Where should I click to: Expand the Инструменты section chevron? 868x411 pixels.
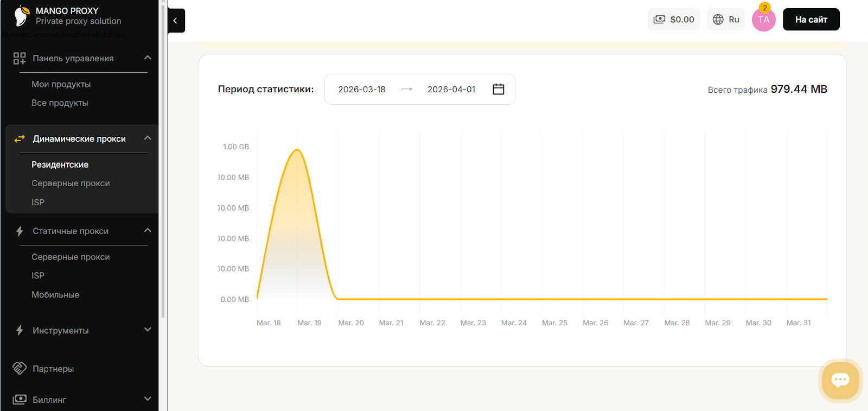(148, 330)
